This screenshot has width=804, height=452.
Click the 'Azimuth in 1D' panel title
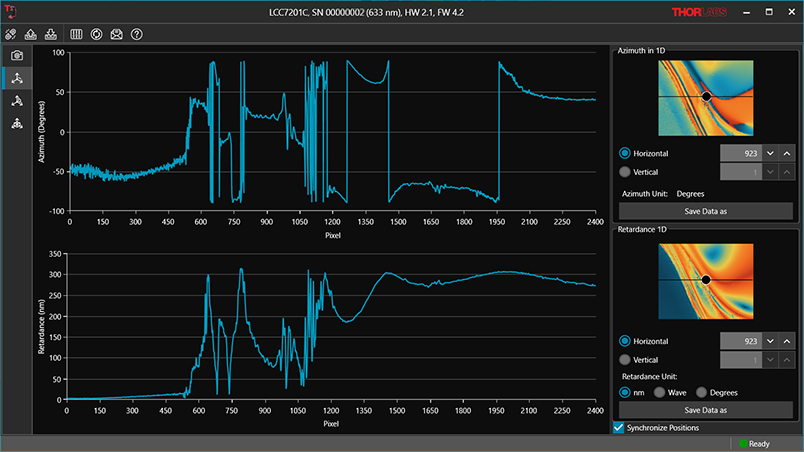(x=641, y=50)
